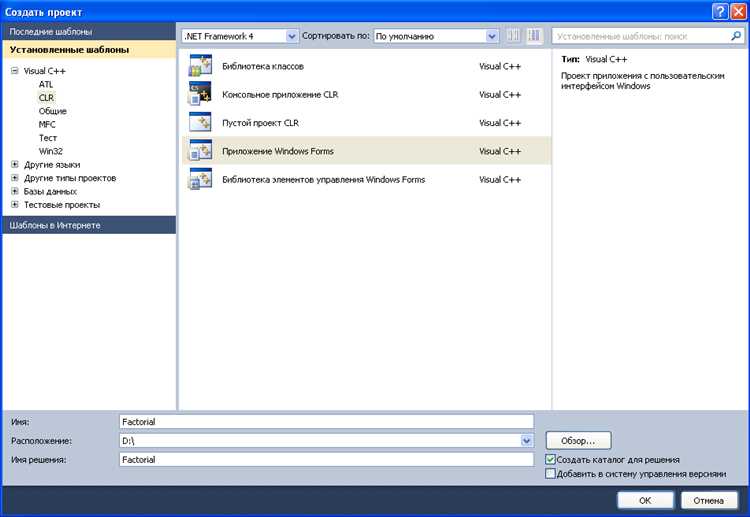Screen dimensions: 750x517
Task: Open the Расположение path dropdown arrow
Action: click(x=526, y=440)
